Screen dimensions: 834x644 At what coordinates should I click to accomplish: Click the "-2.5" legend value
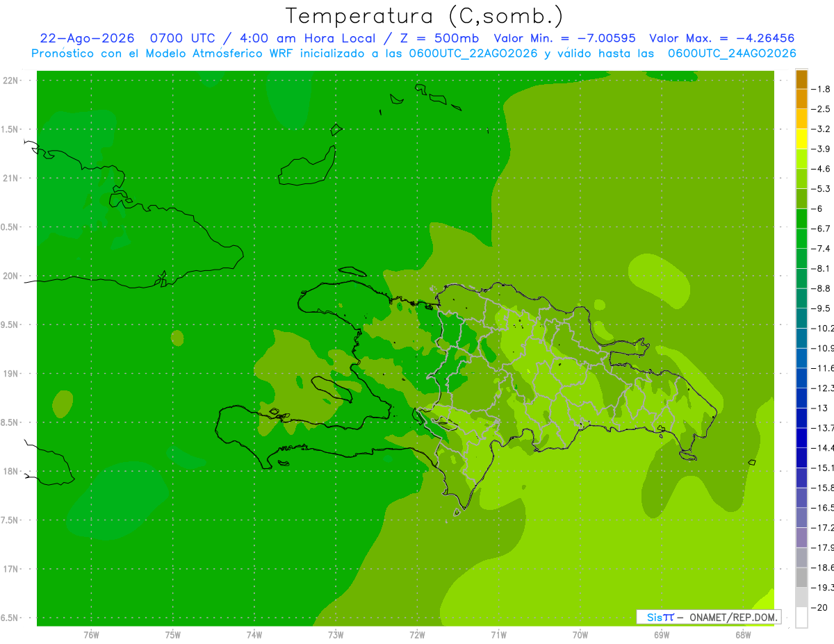822,109
